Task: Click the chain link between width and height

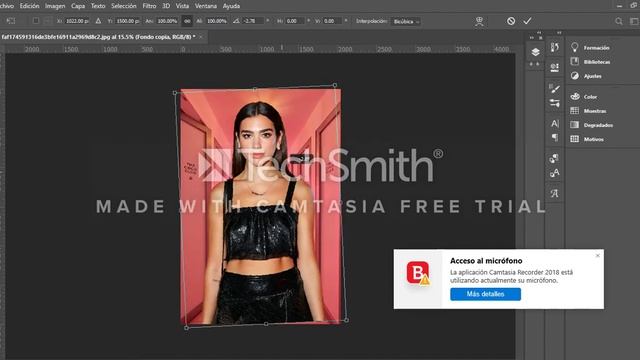Action: [187, 21]
